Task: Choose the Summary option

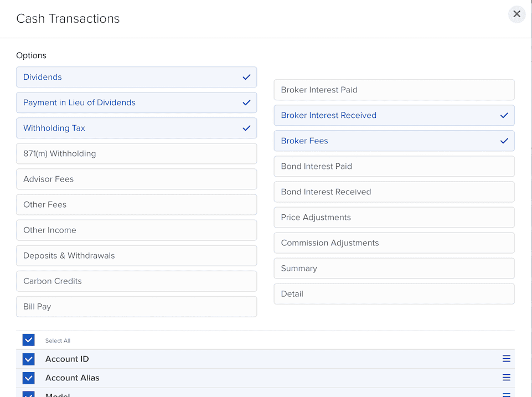Action: (394, 268)
